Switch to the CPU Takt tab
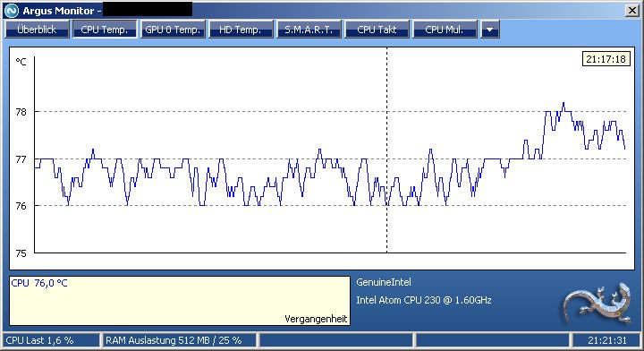644x351 pixels. [x=377, y=30]
